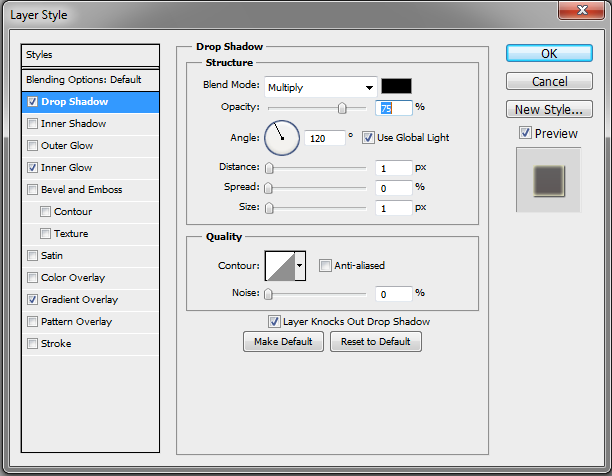Uncheck the Drop Shadow checkbox

coord(32,102)
